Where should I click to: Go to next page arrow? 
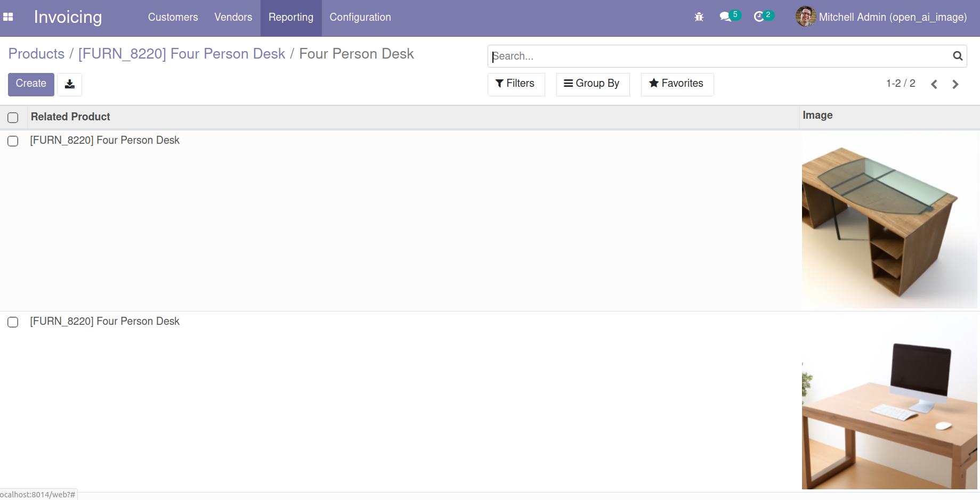955,84
